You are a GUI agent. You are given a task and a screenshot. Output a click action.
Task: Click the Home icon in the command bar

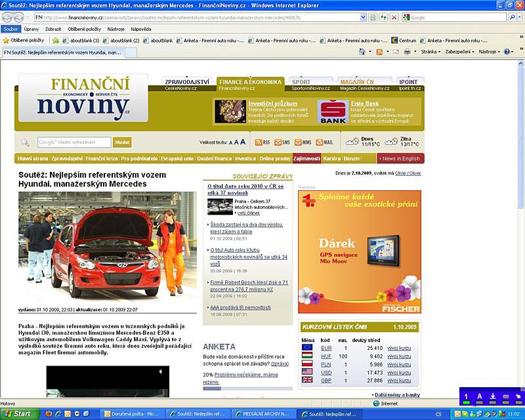click(x=362, y=52)
